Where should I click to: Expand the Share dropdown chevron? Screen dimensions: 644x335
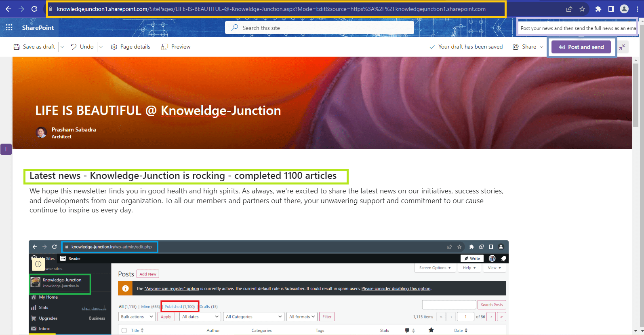pyautogui.click(x=541, y=47)
